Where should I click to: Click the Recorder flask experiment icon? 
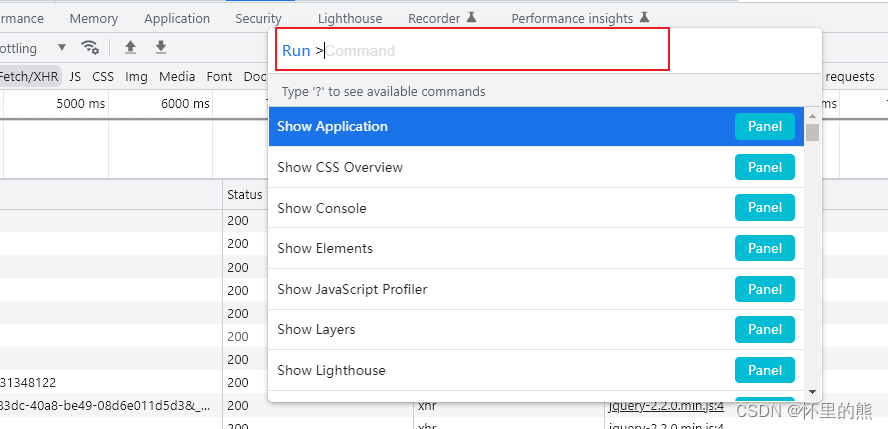[x=471, y=18]
